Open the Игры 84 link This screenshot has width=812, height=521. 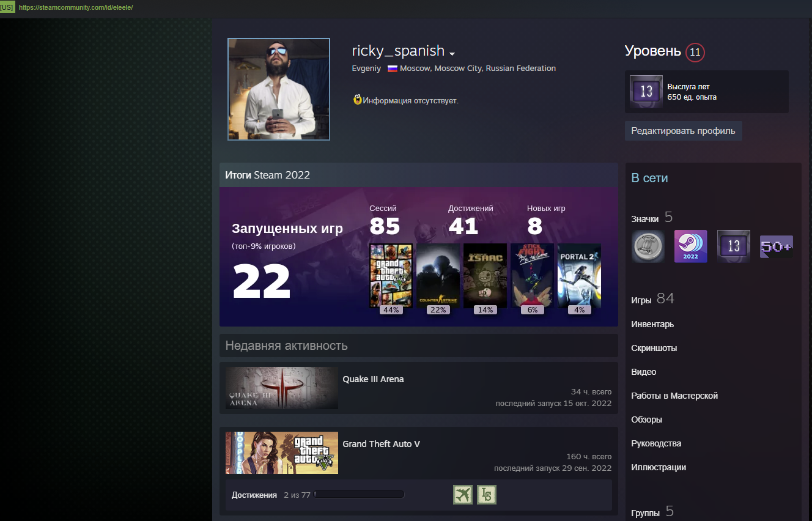point(652,299)
